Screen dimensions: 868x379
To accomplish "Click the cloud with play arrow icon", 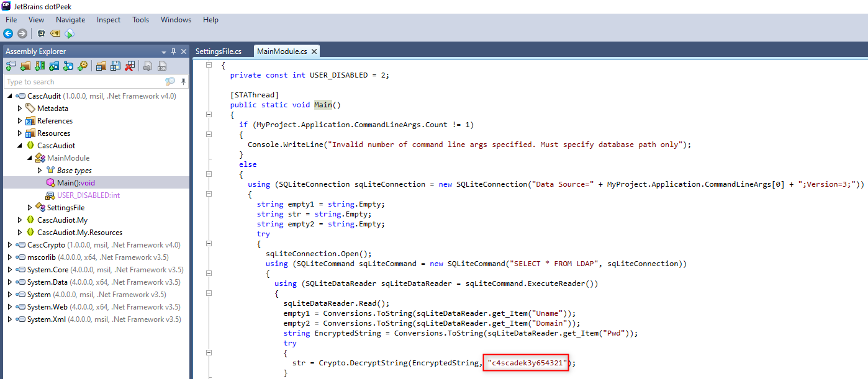I will click(x=70, y=33).
